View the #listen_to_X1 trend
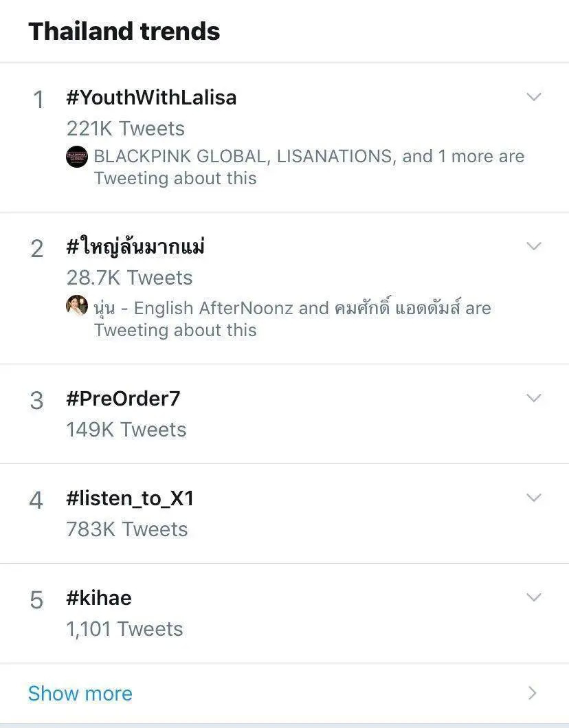The height and width of the screenshot is (728, 569). tap(130, 498)
